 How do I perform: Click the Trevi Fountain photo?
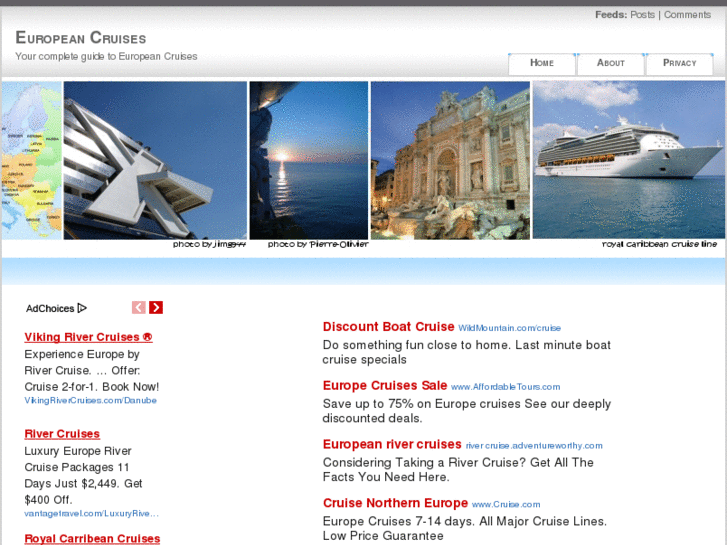pos(450,160)
